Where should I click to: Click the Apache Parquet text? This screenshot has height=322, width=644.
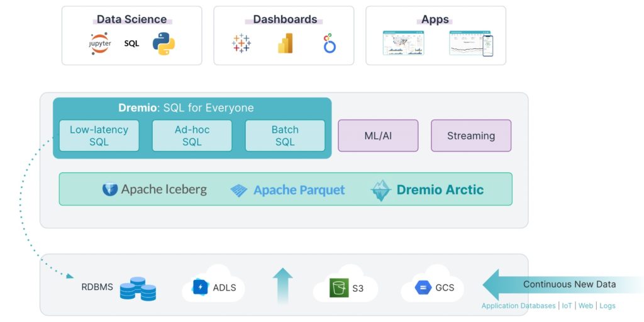[x=299, y=190]
